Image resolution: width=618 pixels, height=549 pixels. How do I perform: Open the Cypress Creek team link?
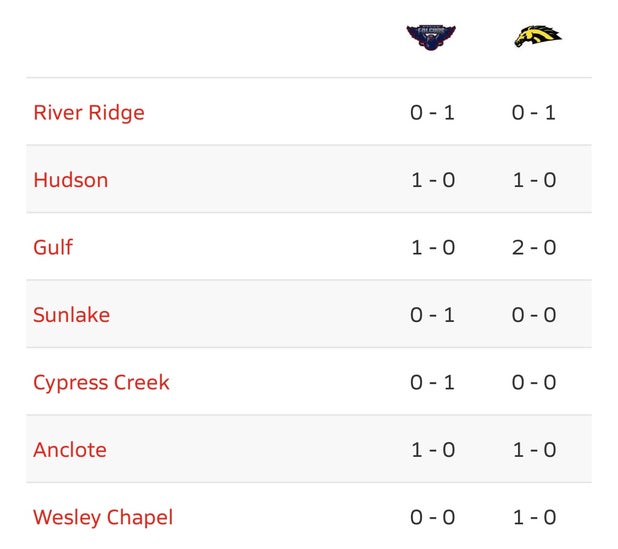click(x=101, y=383)
